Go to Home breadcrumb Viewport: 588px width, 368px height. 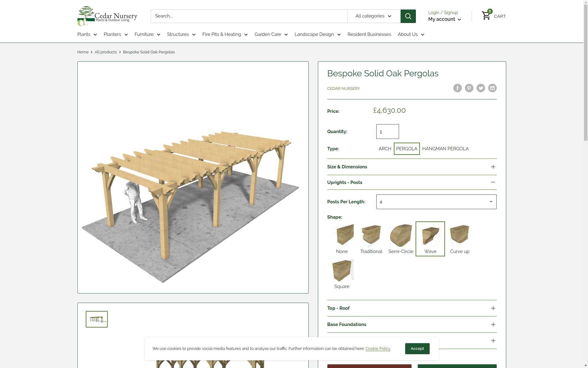83,52
